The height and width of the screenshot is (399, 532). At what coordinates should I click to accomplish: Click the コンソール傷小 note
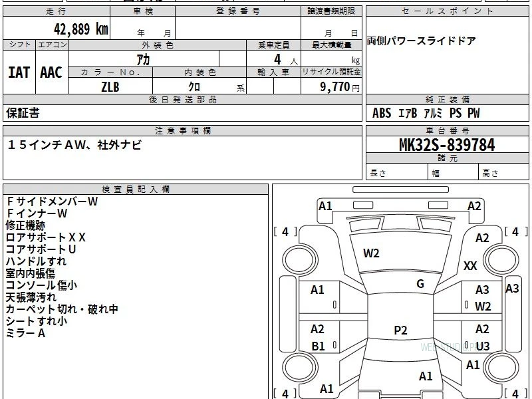click(x=41, y=285)
